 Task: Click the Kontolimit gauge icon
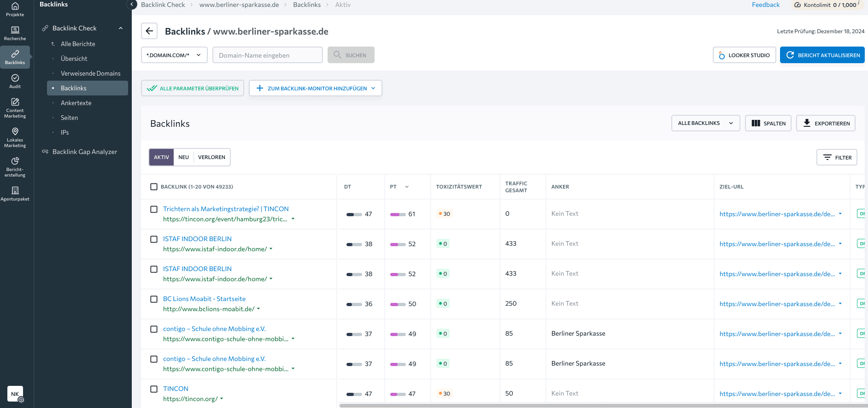798,5
